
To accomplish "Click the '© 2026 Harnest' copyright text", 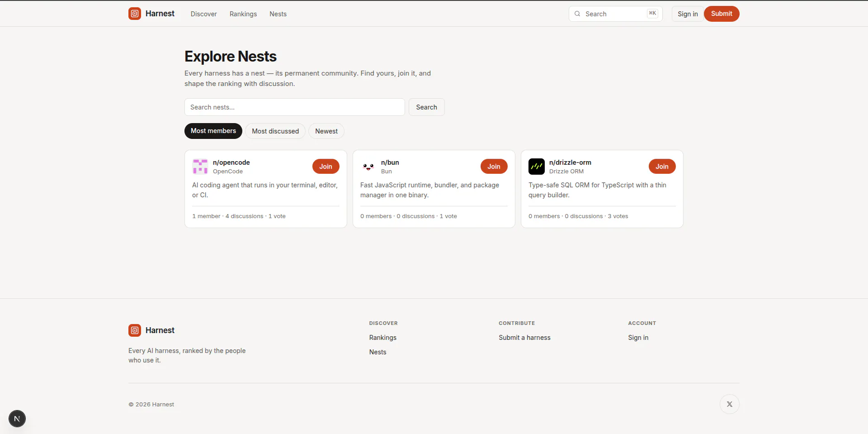I will coord(151,405).
